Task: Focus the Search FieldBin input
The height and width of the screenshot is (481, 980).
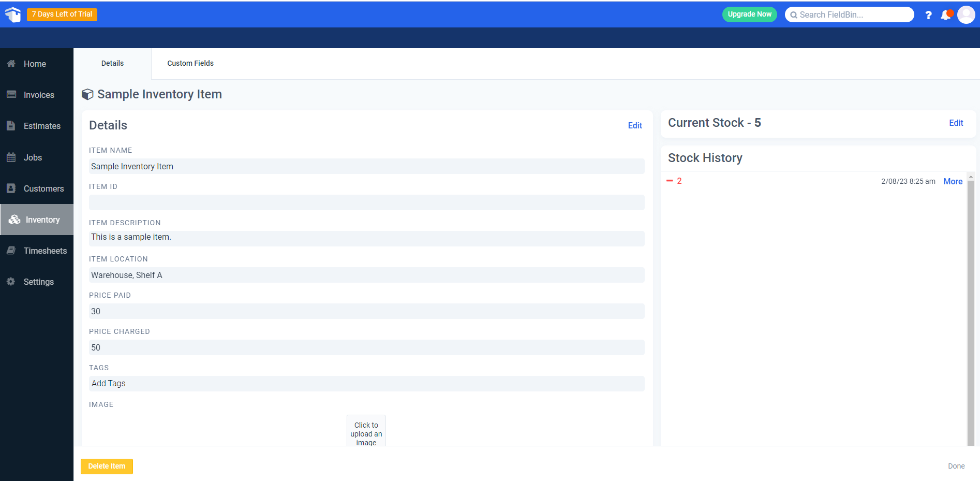Action: click(849, 14)
